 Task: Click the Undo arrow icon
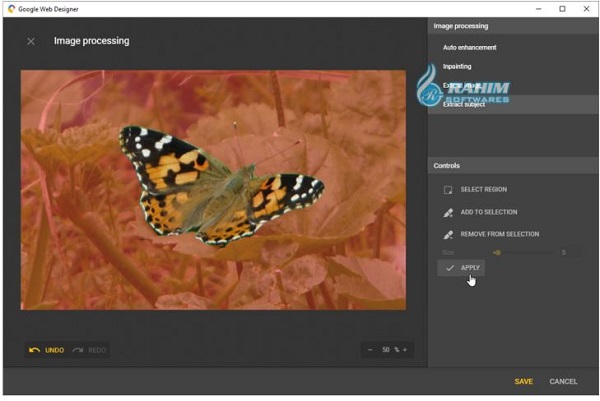(x=35, y=350)
